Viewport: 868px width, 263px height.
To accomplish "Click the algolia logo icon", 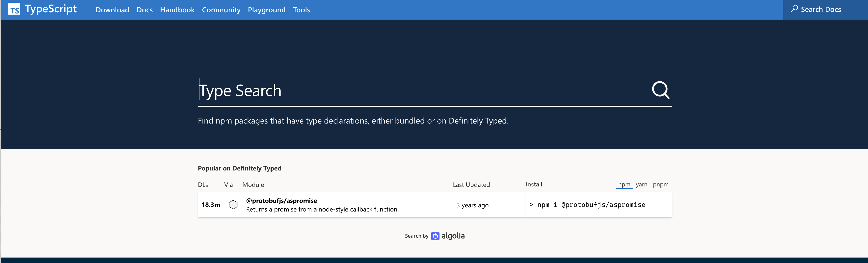I will pos(435,236).
